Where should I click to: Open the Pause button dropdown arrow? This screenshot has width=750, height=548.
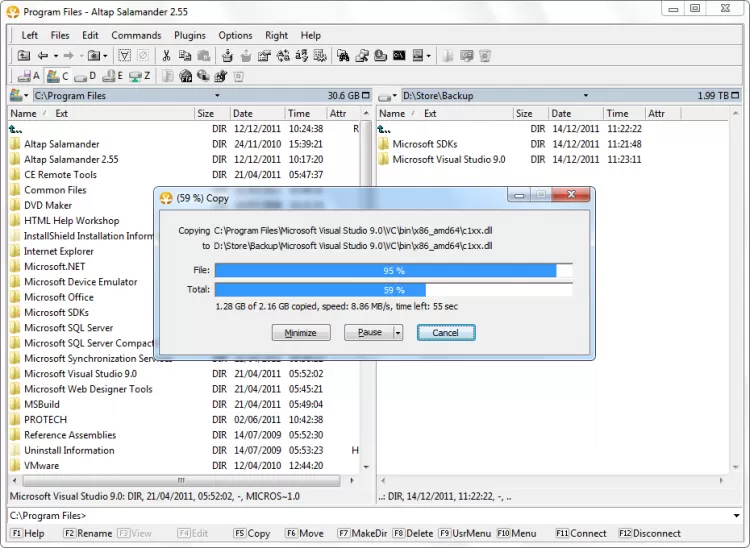pos(397,333)
